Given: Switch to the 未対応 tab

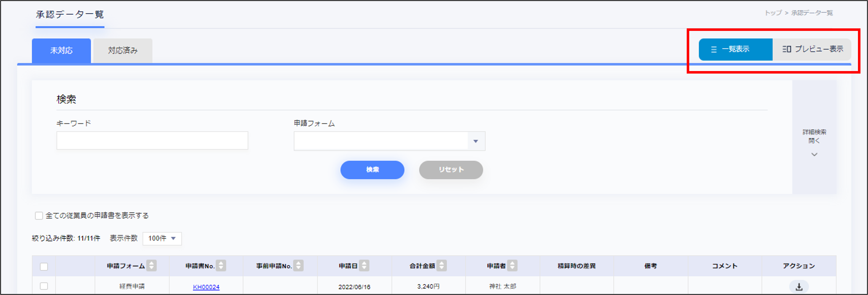Looking at the screenshot, I should [x=61, y=50].
